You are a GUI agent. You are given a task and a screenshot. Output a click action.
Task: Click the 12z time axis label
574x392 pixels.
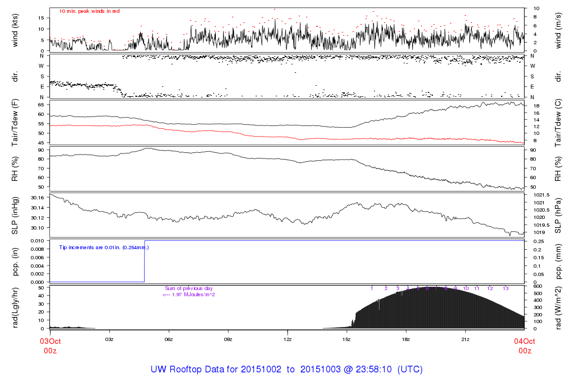[287, 339]
